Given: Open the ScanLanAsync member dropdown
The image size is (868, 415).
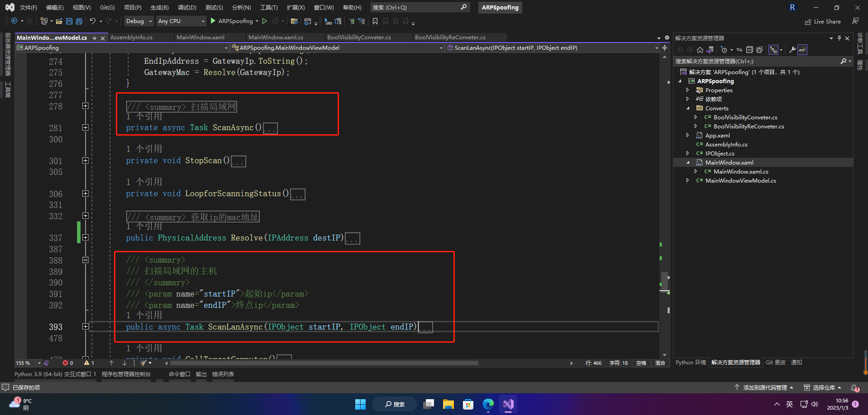Looking at the screenshot, I should pos(553,47).
